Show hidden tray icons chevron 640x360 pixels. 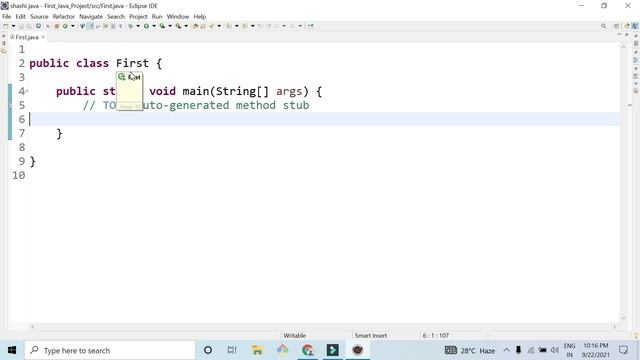pyautogui.click(x=507, y=350)
